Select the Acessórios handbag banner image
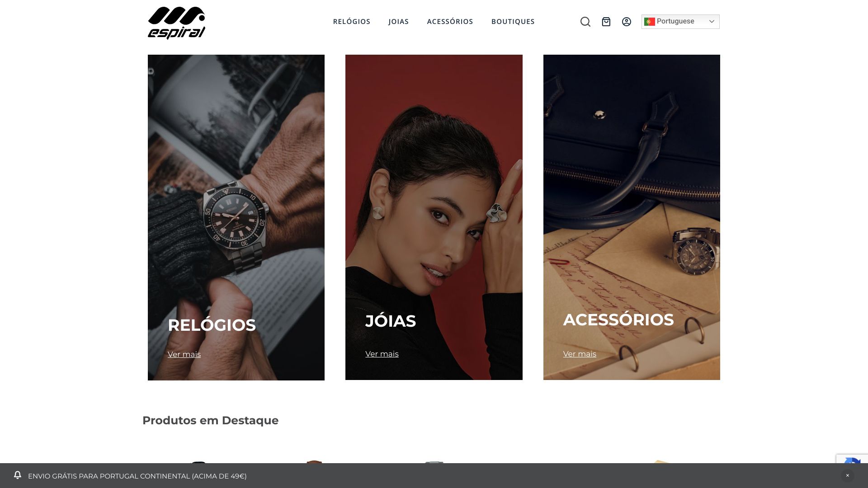The width and height of the screenshot is (868, 488). (x=632, y=217)
